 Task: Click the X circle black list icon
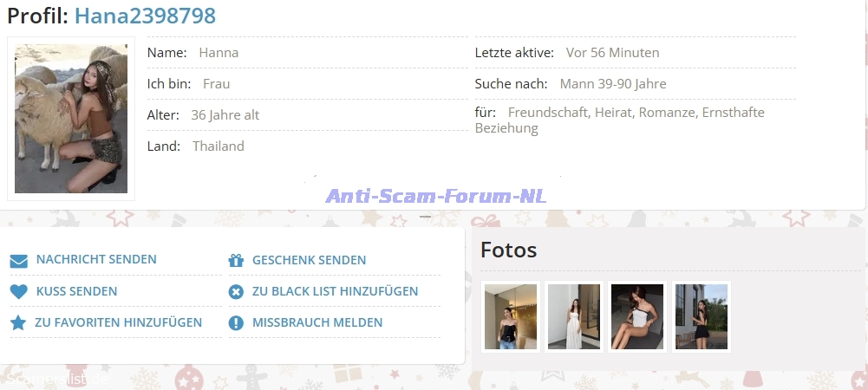click(x=236, y=292)
